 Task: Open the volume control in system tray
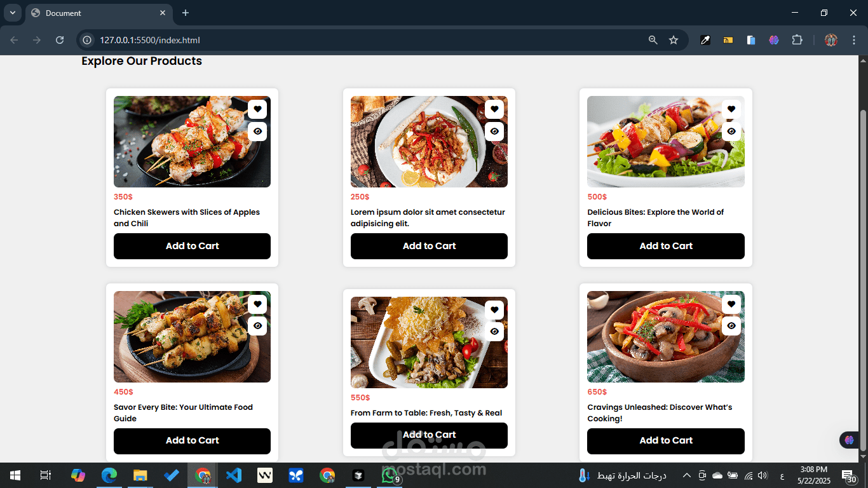[x=763, y=475]
